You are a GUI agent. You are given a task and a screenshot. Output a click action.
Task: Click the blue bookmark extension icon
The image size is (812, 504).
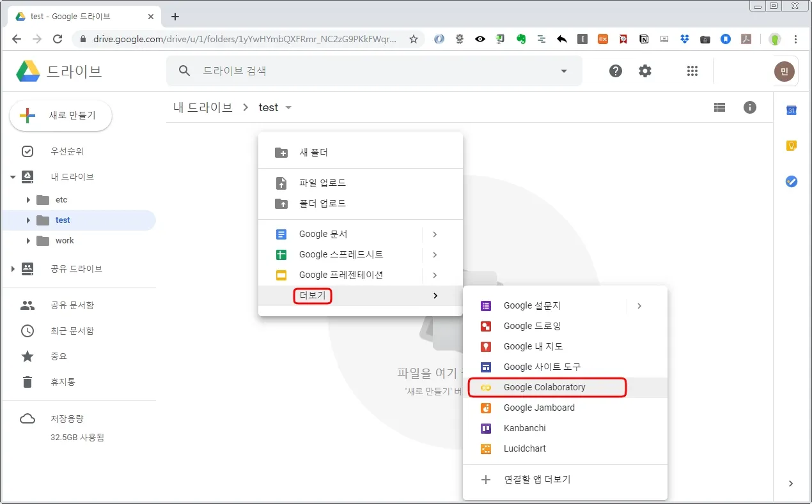(x=726, y=39)
